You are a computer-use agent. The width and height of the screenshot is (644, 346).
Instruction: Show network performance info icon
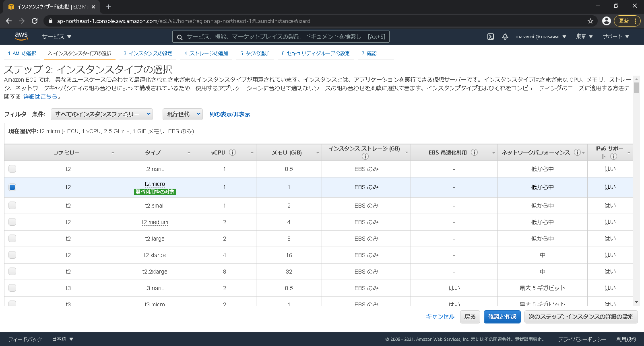[x=577, y=152]
